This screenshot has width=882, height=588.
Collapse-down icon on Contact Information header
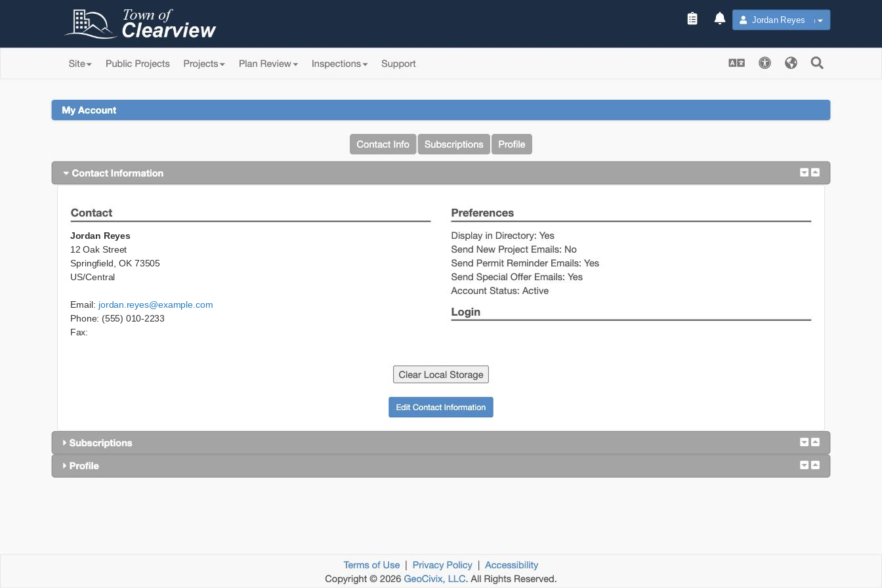tap(804, 173)
